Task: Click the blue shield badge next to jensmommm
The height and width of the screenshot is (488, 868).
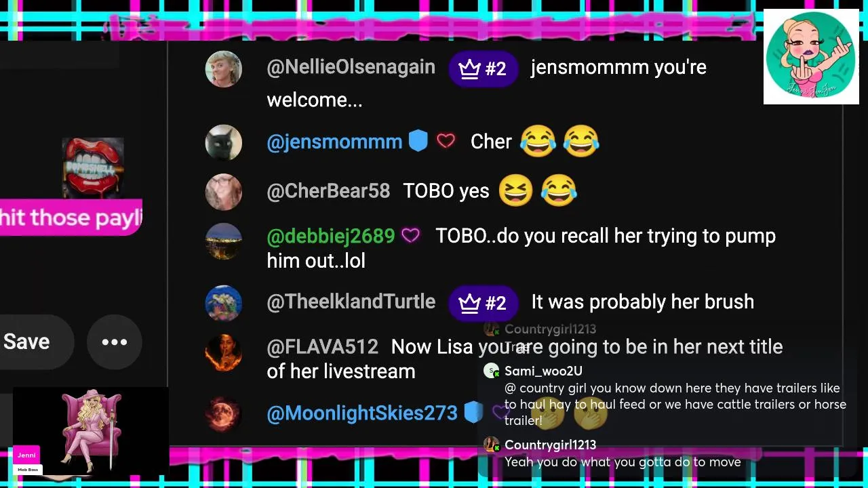Action: pyautogui.click(x=418, y=141)
